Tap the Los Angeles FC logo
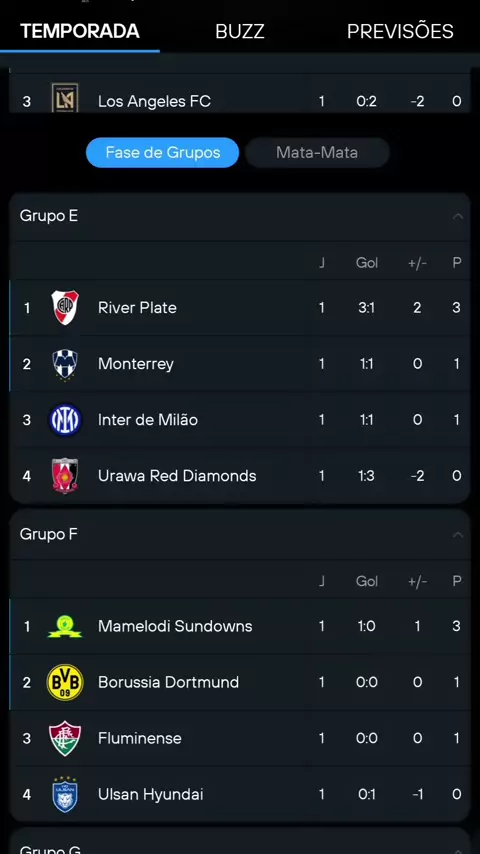480x854 pixels. click(x=65, y=99)
